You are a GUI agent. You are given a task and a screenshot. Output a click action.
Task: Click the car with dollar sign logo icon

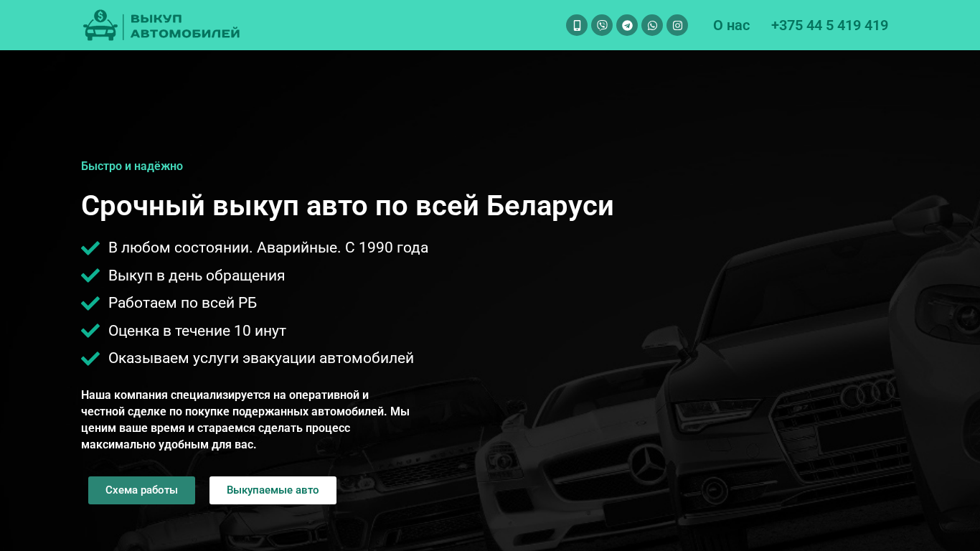[x=100, y=25]
